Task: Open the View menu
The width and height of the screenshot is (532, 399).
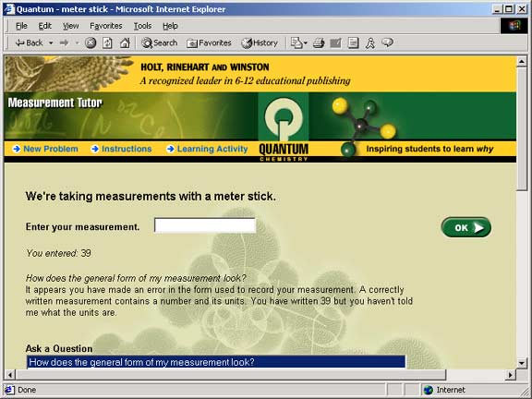Action: tap(70, 26)
